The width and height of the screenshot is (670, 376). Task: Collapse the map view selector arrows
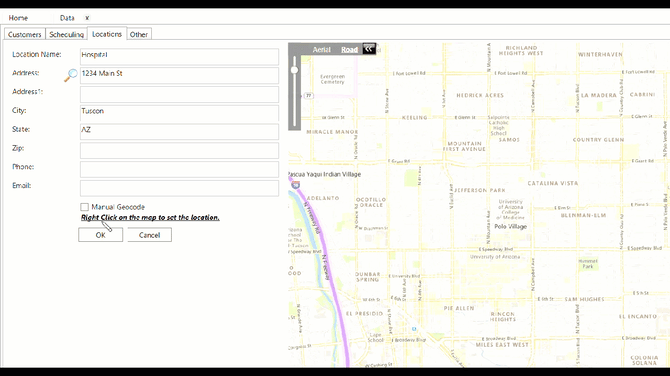tap(369, 49)
